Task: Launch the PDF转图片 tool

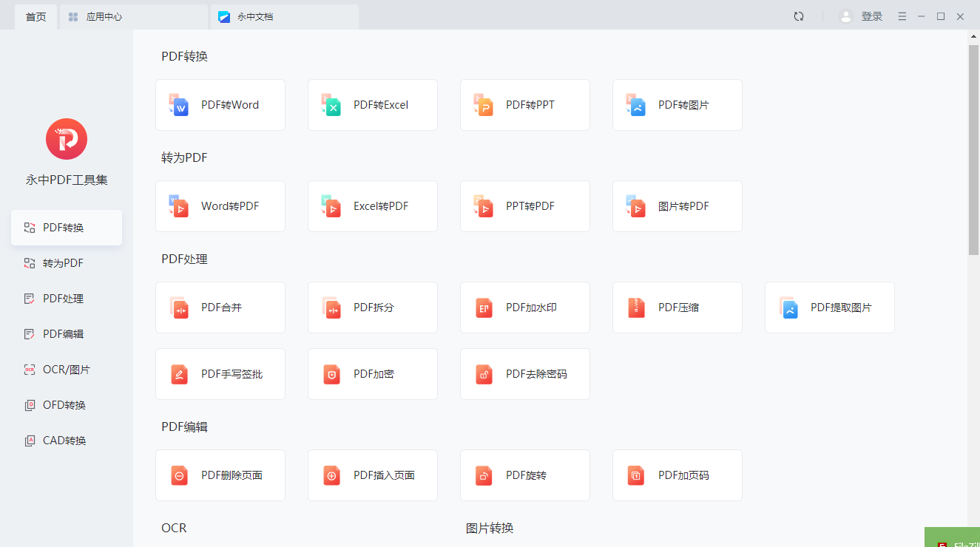Action: pyautogui.click(x=677, y=105)
